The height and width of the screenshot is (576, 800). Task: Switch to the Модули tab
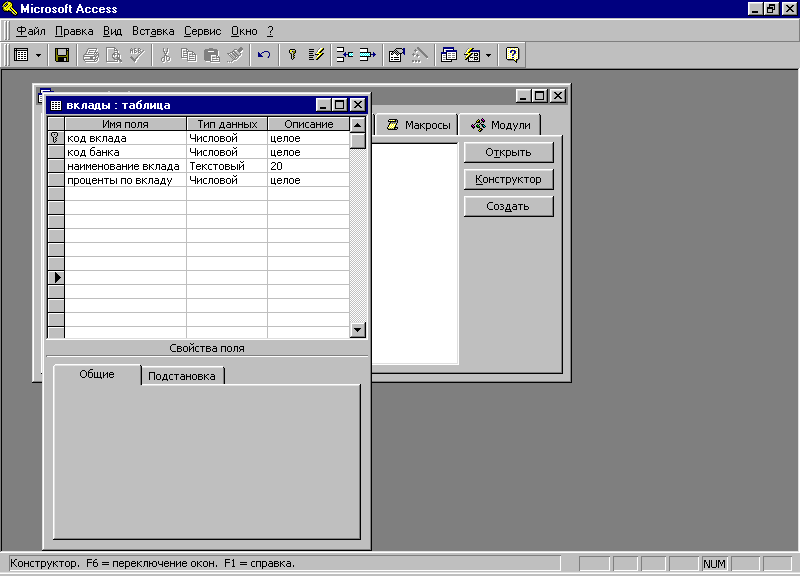499,125
